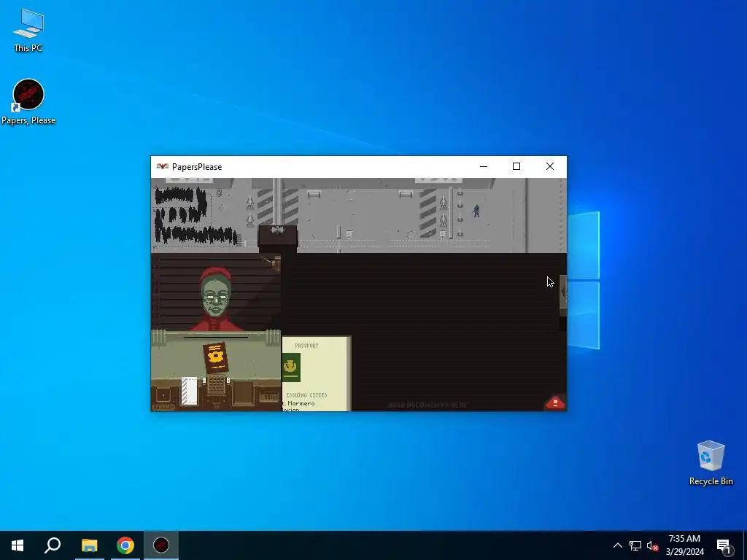Open Google Chrome from the taskbar
747x560 pixels.
125,545
